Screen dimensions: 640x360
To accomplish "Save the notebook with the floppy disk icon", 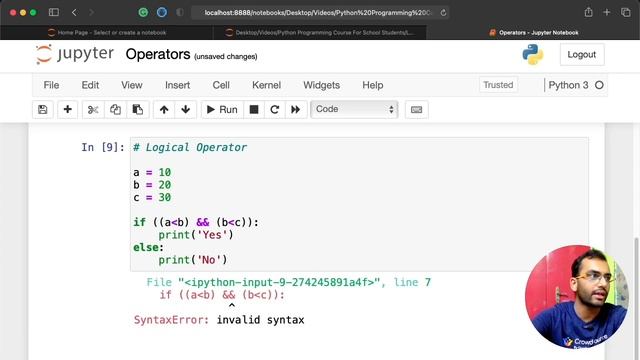I will click(x=42, y=109).
